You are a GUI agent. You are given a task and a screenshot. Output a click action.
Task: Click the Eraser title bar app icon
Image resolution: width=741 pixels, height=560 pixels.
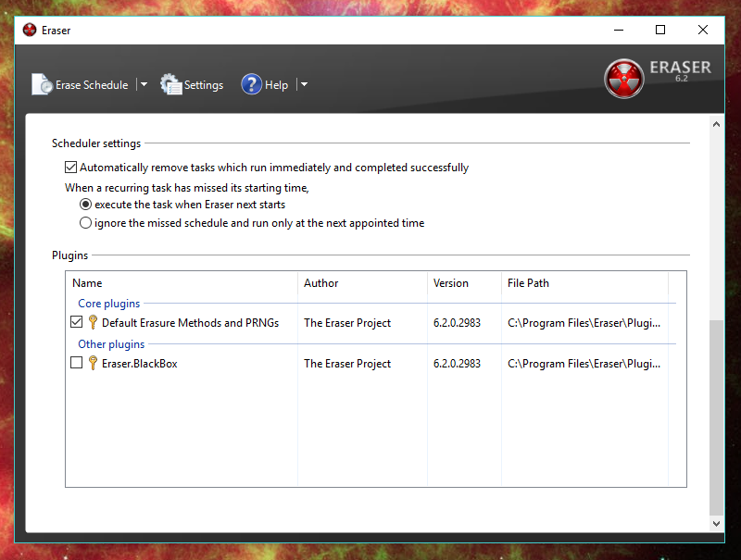30,30
